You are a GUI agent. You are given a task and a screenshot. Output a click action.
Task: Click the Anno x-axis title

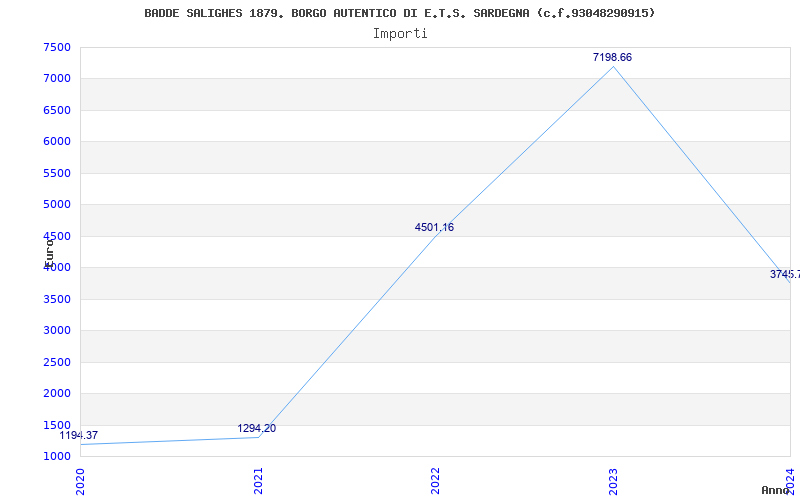(x=776, y=490)
